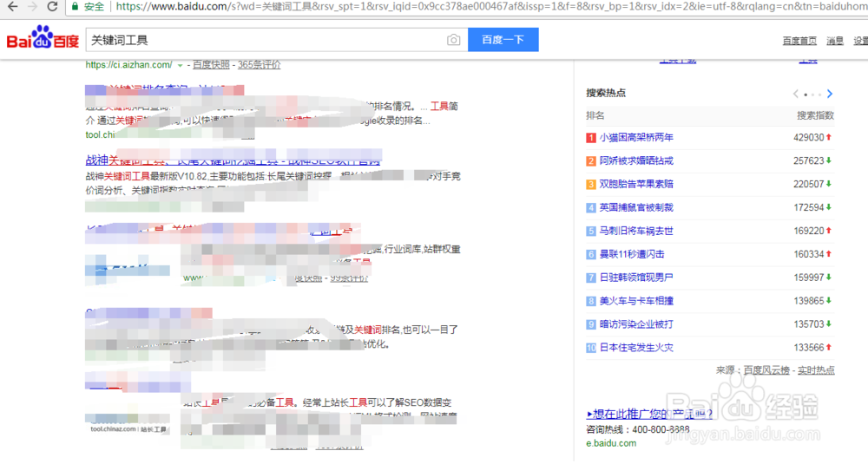This screenshot has width=868, height=464.
Task: Click the 百度一下 search button
Action: point(503,40)
